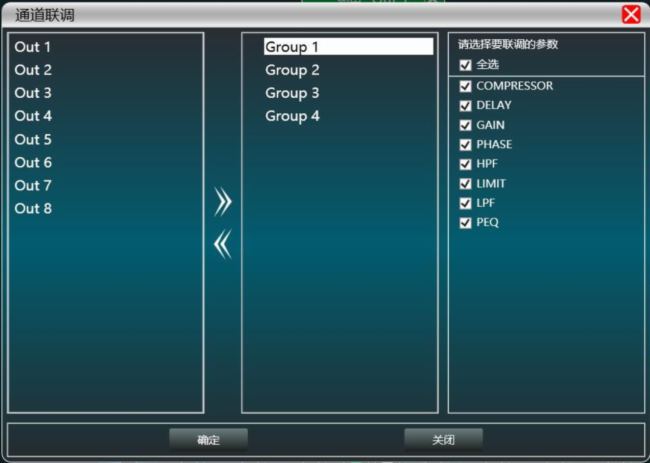Toggle the HPF checkbox

[x=465, y=164]
